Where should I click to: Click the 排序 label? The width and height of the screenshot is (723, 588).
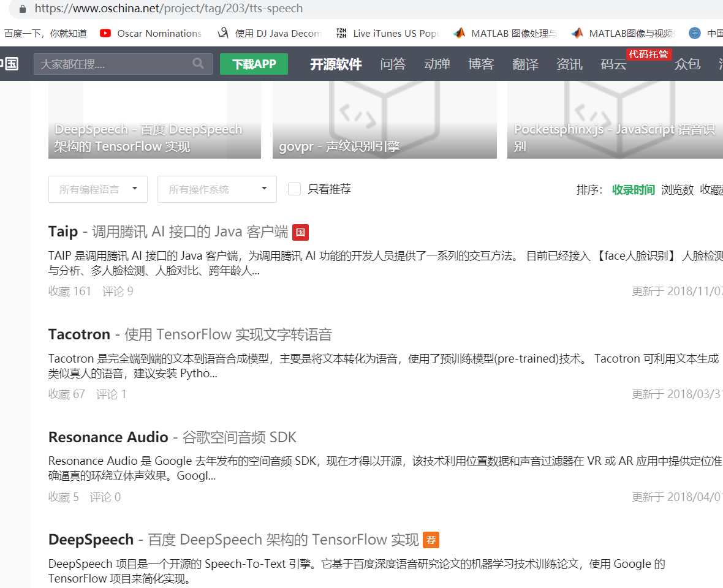[589, 189]
